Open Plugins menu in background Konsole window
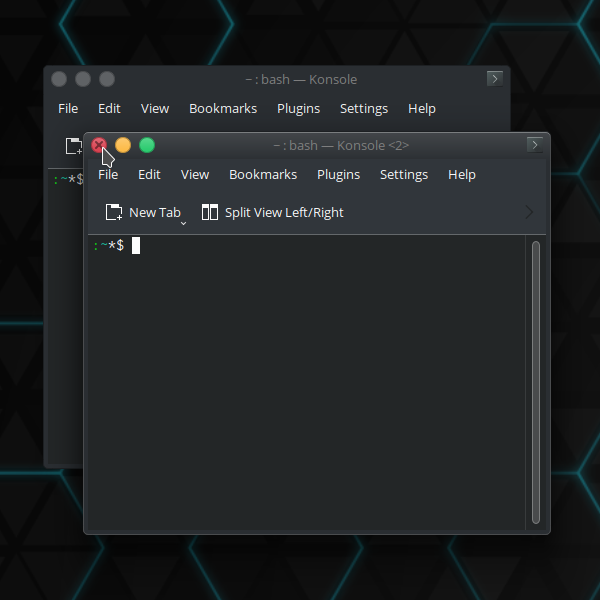This screenshot has height=600, width=600. (298, 109)
